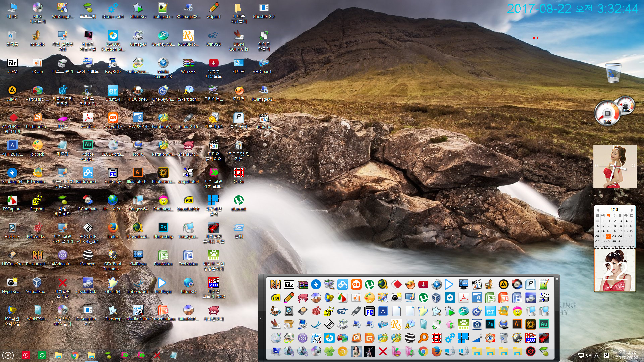Open VirtualBox desktop shortcut

[37, 286]
